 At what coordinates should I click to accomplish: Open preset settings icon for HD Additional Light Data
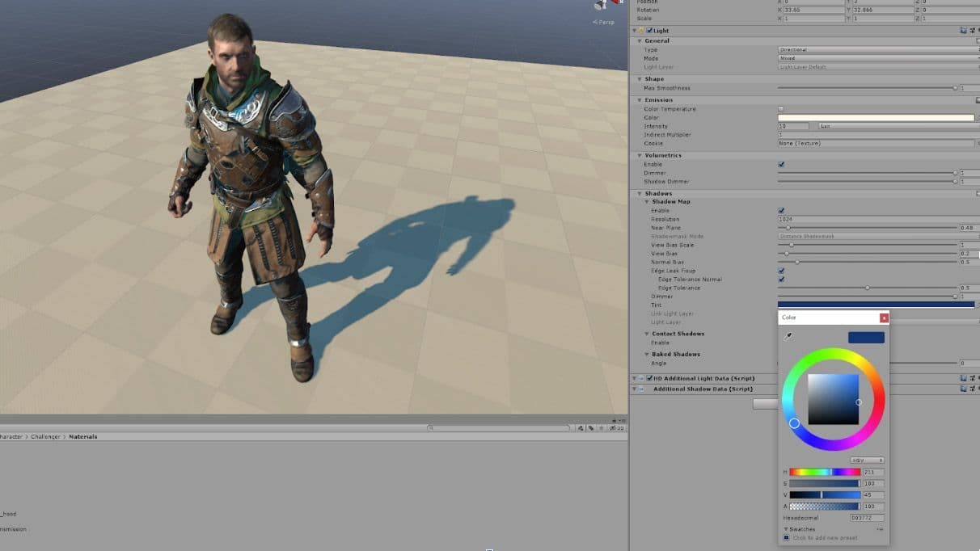(972, 378)
